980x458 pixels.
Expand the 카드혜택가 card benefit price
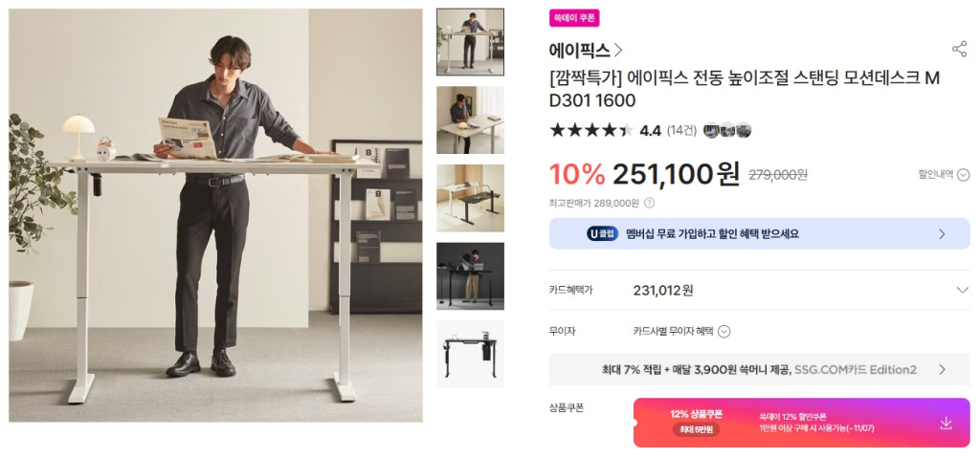[x=963, y=290]
